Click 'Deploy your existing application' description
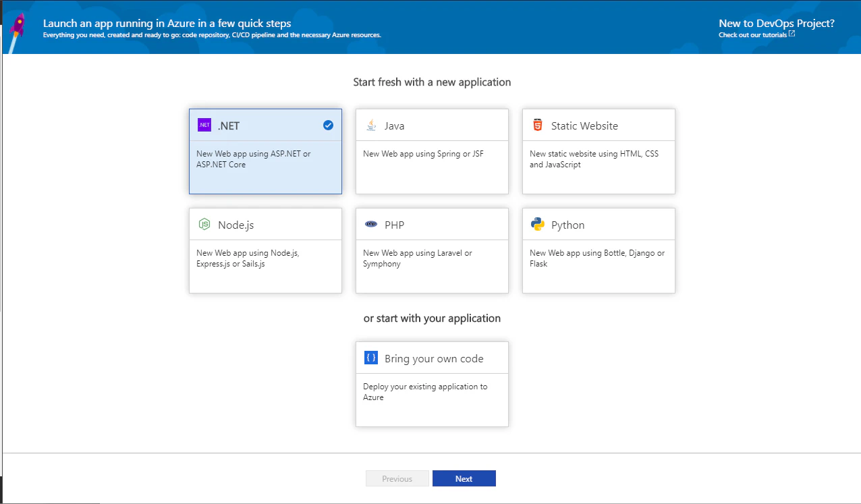 click(424, 392)
